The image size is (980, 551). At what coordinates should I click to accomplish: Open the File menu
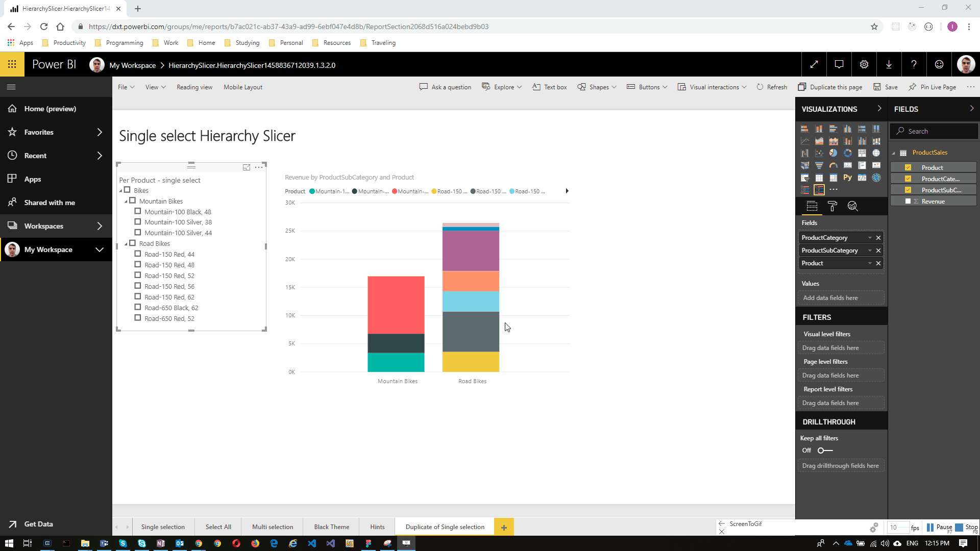[x=126, y=87]
